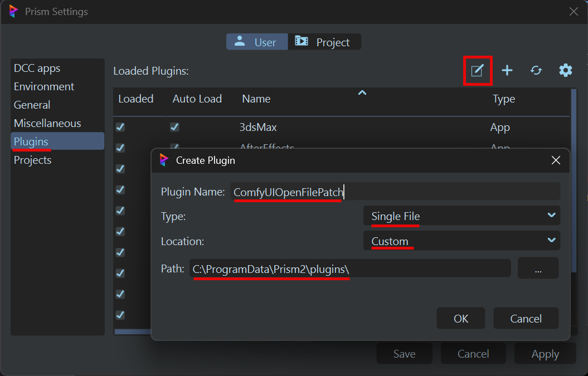This screenshot has height=376, width=588.
Task: Switch to the User tab
Action: pos(256,42)
